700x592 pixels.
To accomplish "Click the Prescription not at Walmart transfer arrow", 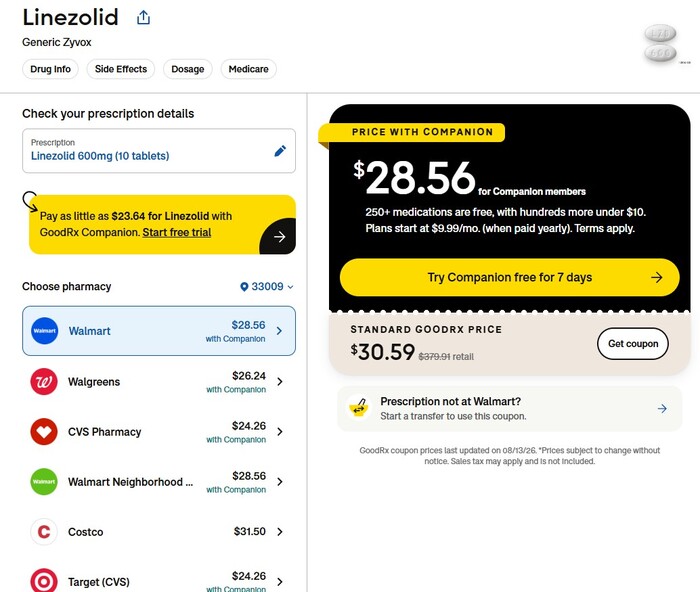I will 662,409.
